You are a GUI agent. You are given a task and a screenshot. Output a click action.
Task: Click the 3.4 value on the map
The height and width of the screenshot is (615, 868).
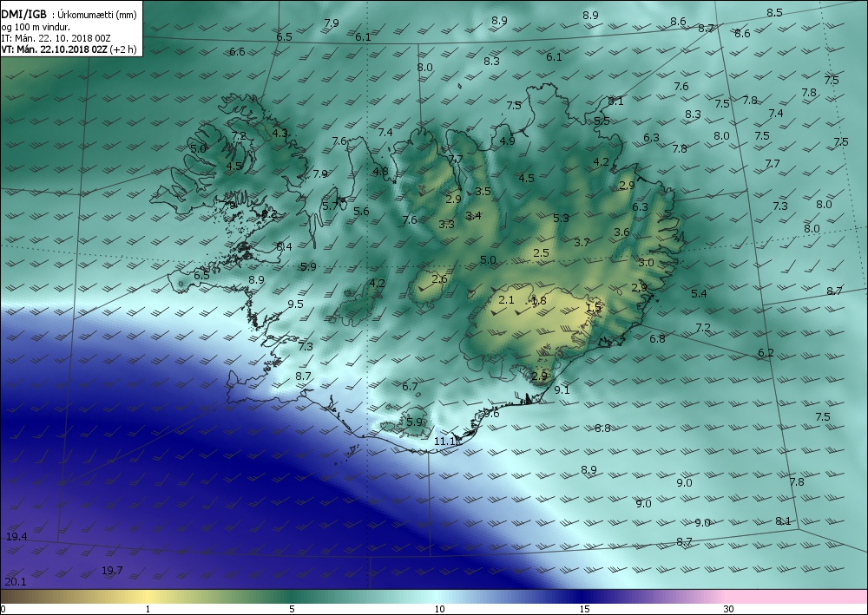pos(473,216)
